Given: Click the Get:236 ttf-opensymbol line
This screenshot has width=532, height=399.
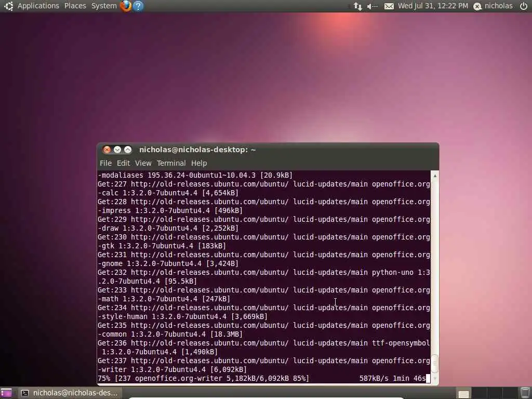Looking at the screenshot, I should (x=264, y=343).
